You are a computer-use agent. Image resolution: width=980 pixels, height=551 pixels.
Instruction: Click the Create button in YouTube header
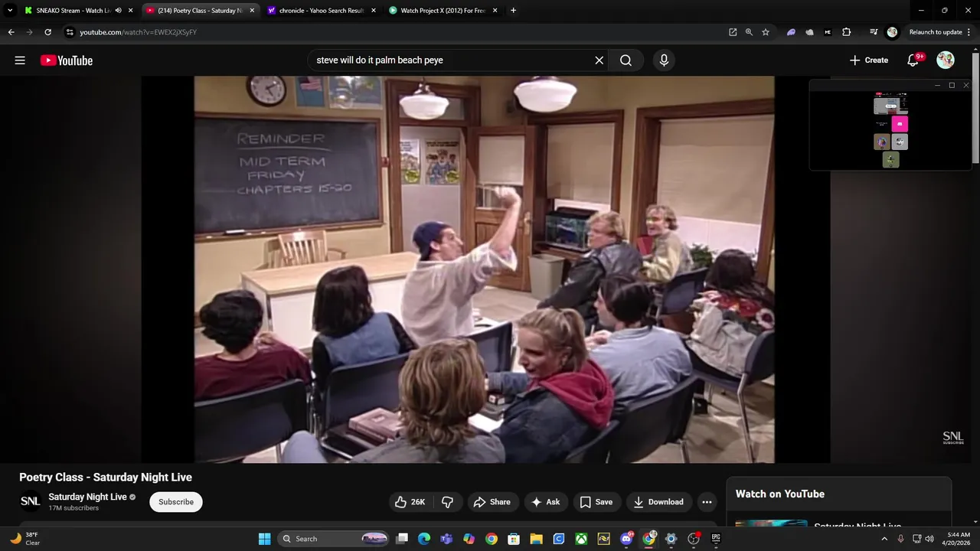tap(869, 60)
